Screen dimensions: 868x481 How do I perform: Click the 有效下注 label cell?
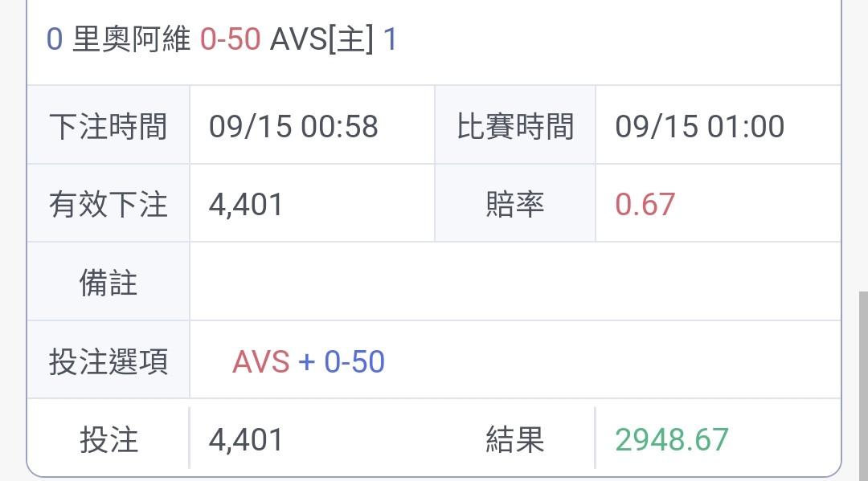108,203
